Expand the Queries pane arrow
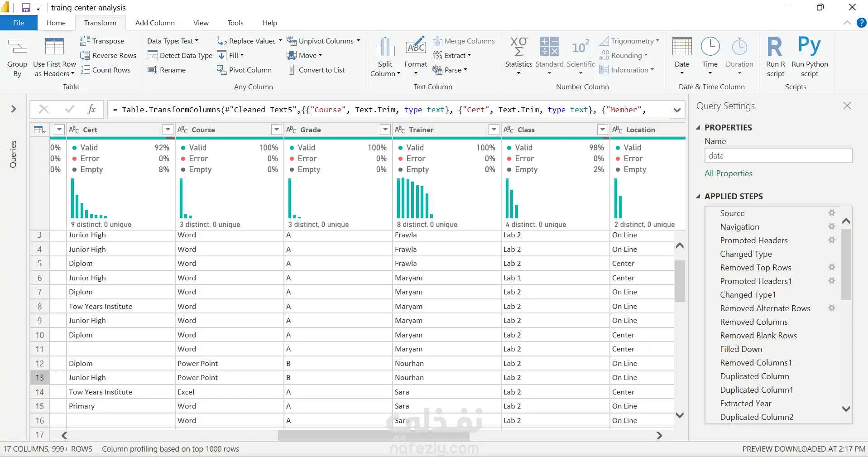Viewport: 868px width, 457px height. point(14,109)
